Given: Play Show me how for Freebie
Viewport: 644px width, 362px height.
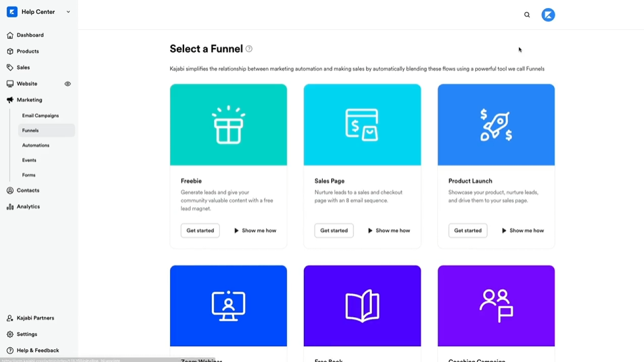Looking at the screenshot, I should (x=255, y=231).
